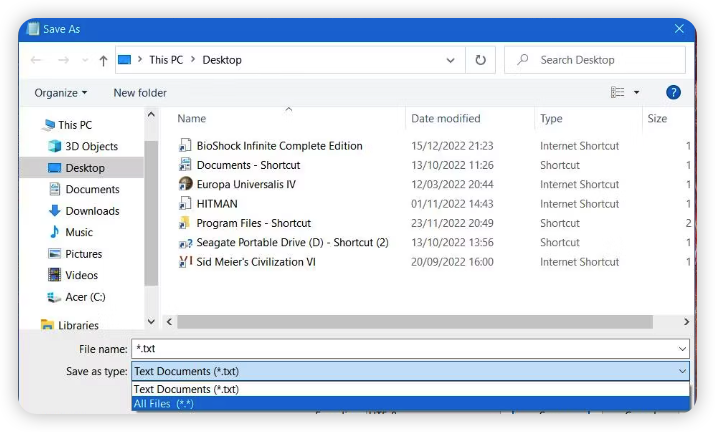Click the Seagate Portable Drive shortcut icon

pyautogui.click(x=186, y=243)
